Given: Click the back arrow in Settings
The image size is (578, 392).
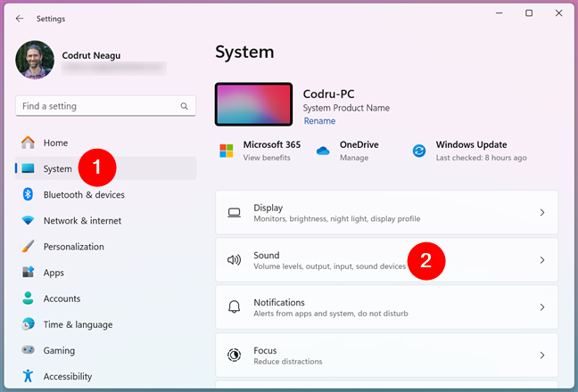Looking at the screenshot, I should click(20, 19).
